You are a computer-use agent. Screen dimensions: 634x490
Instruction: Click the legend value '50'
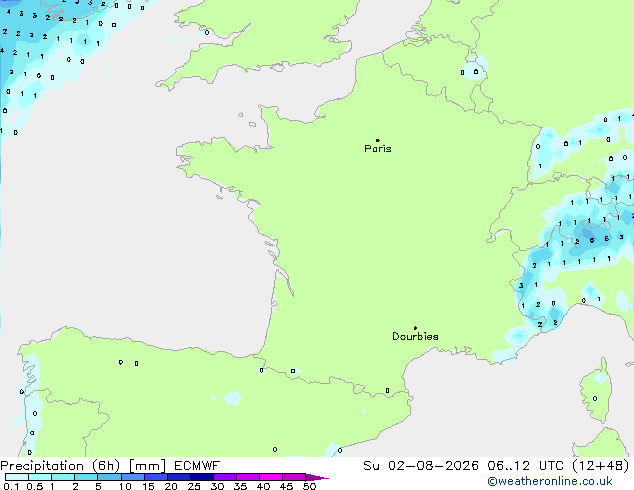[309, 486]
